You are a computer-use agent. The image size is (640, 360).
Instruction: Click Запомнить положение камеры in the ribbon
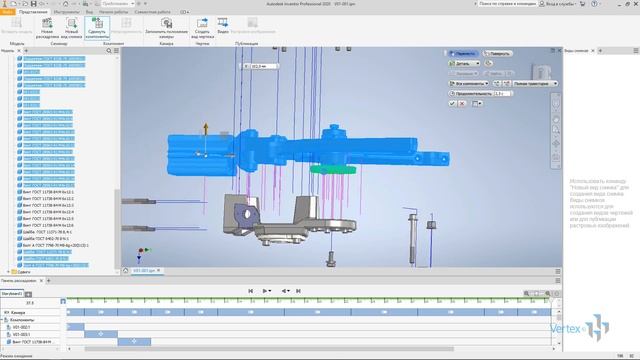[166, 28]
